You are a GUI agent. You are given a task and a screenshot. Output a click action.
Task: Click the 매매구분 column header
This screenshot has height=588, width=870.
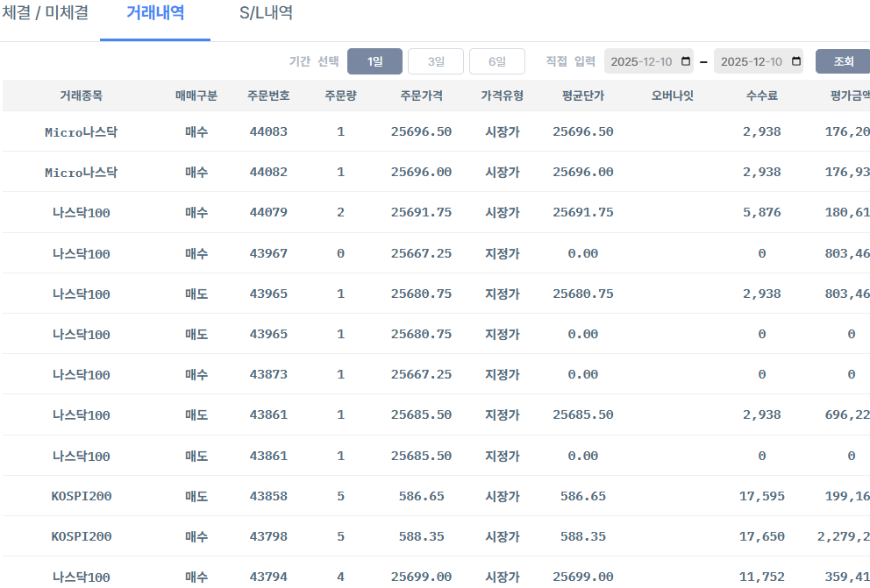click(196, 96)
